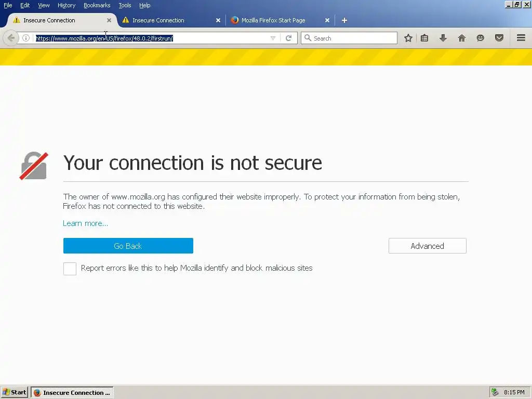Image resolution: width=532 pixels, height=399 pixels.
Task: Click the Advanced button
Action: 428,246
